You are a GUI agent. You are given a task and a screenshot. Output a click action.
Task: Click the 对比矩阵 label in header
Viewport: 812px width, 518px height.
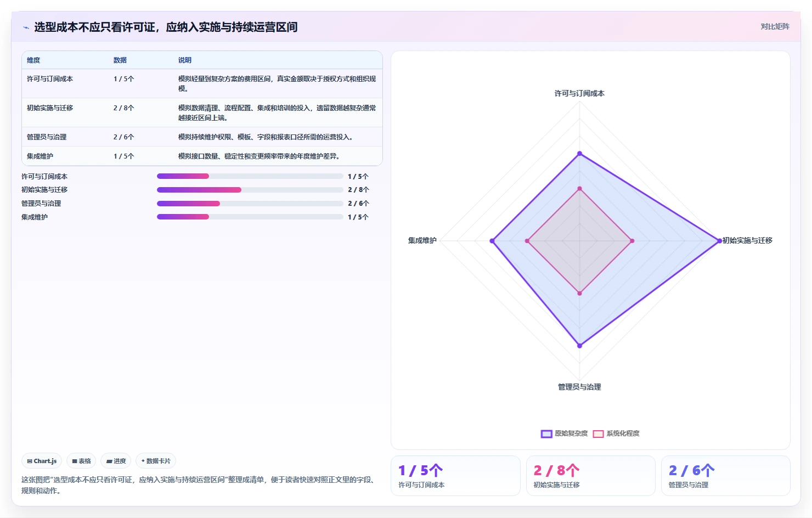tap(775, 26)
